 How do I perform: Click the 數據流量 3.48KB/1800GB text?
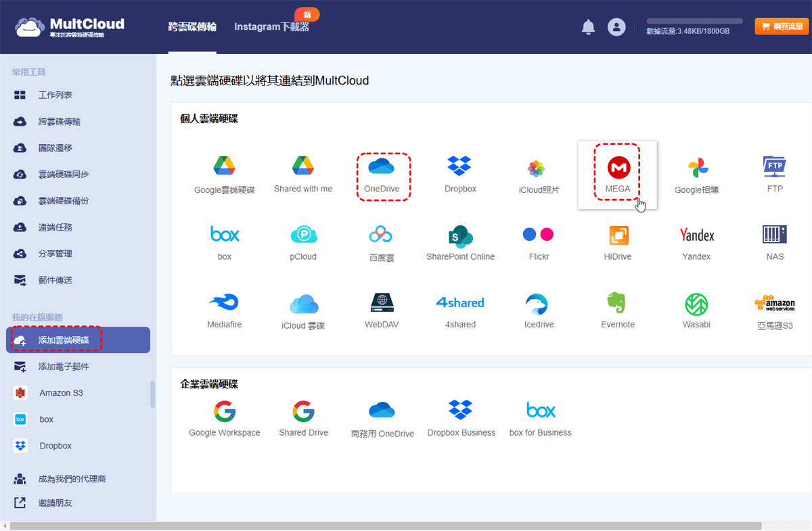click(687, 31)
